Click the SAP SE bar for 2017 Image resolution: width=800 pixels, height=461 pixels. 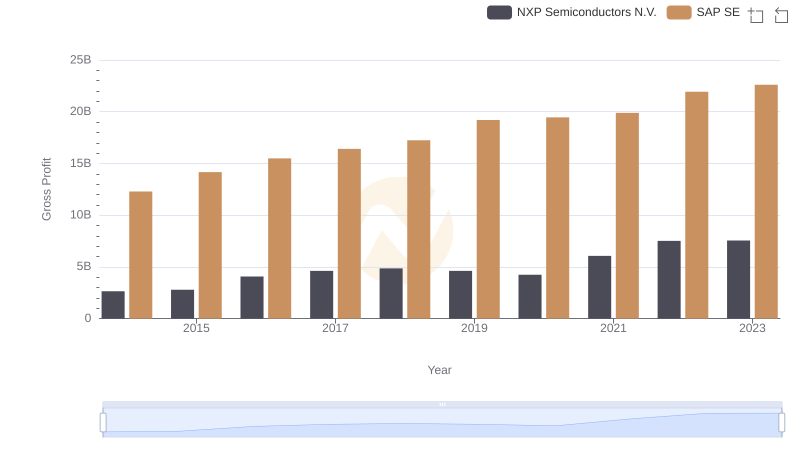(x=349, y=234)
